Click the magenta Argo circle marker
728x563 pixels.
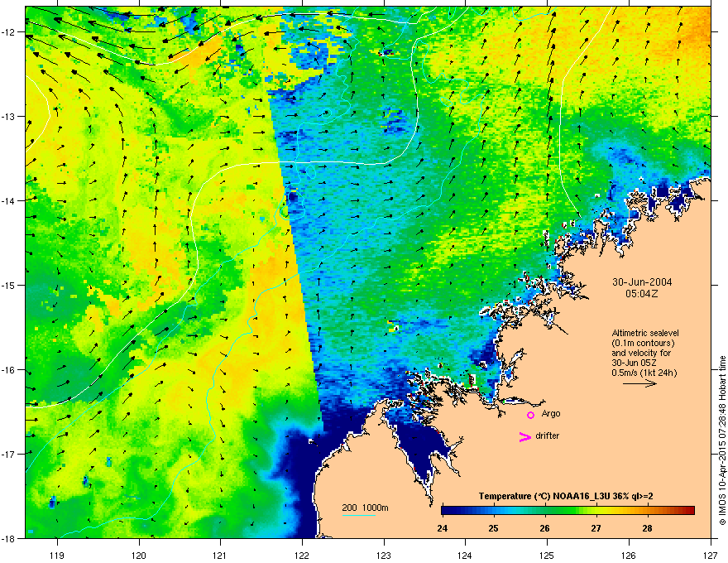tap(530, 415)
